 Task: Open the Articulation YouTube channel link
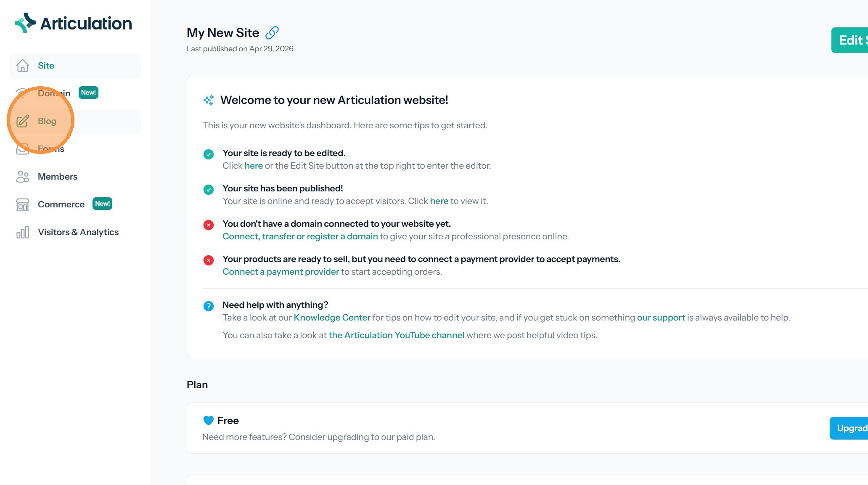(x=396, y=335)
